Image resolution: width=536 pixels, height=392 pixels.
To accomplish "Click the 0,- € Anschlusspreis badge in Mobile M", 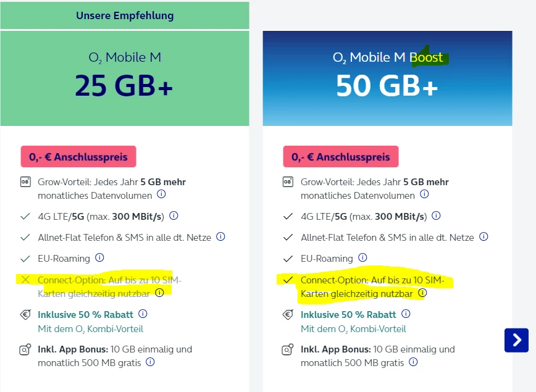I will click(78, 157).
